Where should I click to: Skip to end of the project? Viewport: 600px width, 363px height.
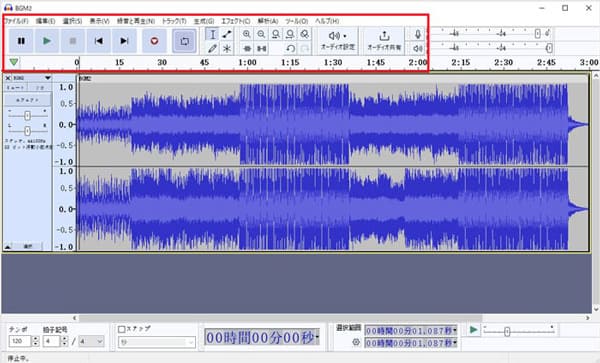(x=124, y=41)
